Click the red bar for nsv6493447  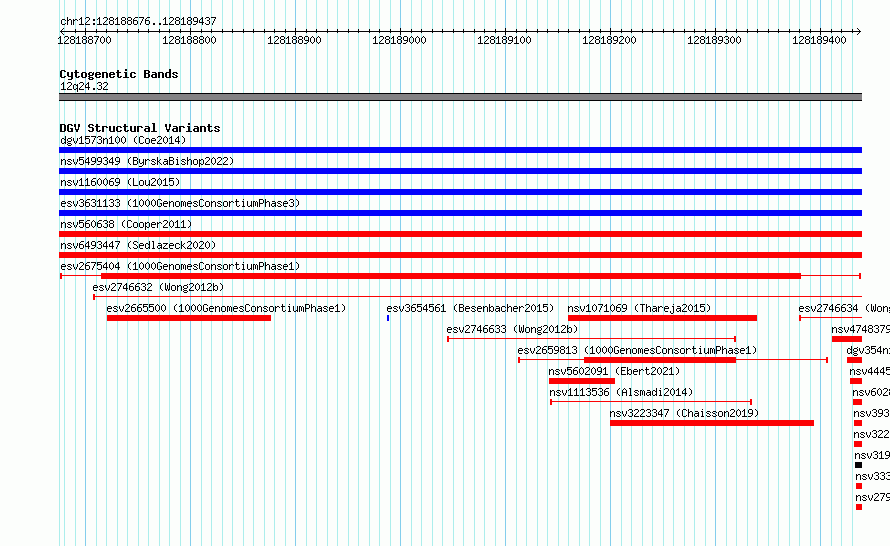click(x=460, y=255)
